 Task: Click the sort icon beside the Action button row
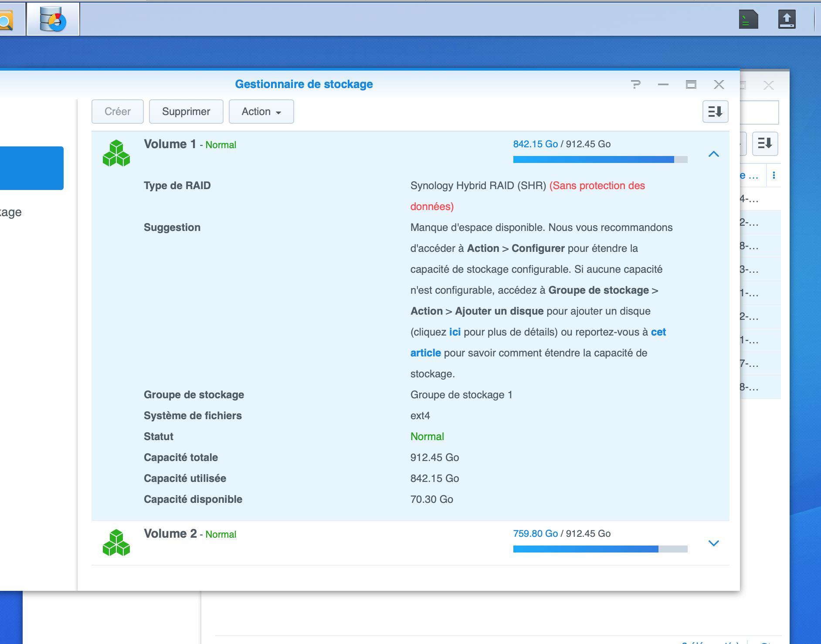(715, 112)
